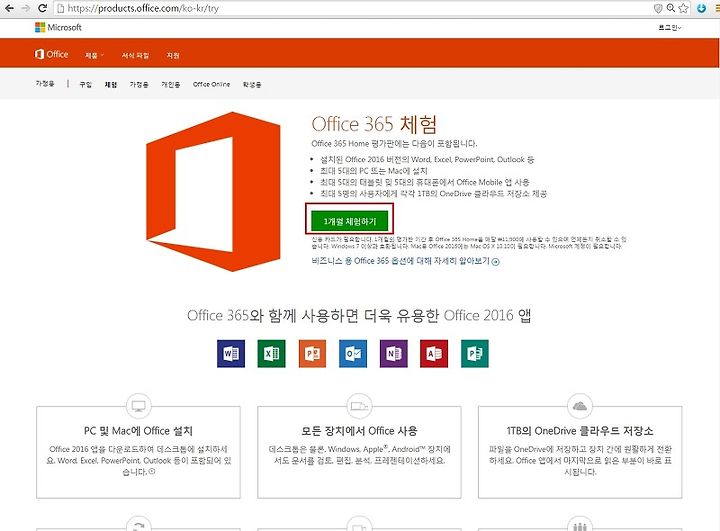
Task: Click the shield icon in address bar
Action: point(658,8)
